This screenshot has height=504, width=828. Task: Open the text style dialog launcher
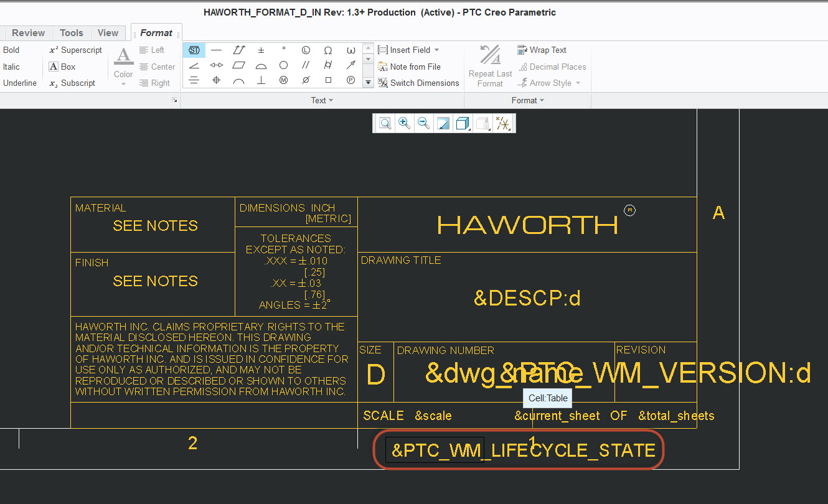click(x=174, y=100)
